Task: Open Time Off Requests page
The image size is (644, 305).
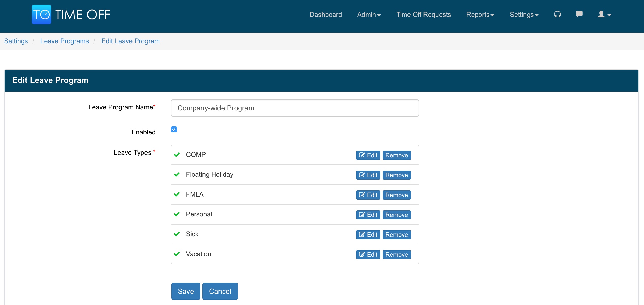Action: 423,15
